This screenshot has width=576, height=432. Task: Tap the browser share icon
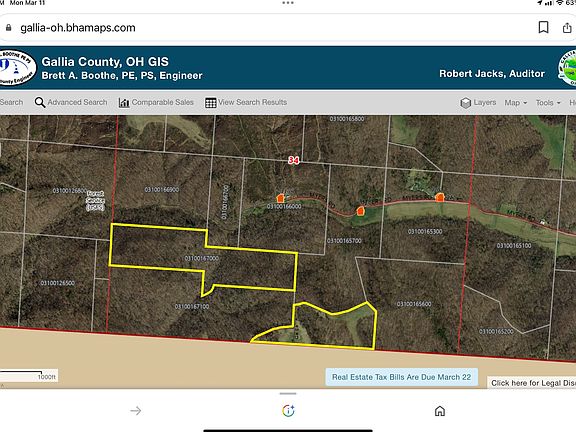coord(567,28)
